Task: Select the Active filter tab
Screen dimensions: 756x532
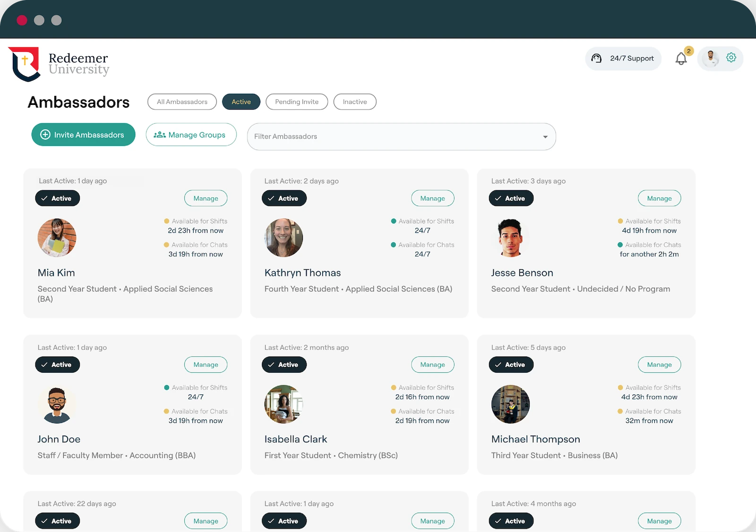Action: pyautogui.click(x=241, y=102)
